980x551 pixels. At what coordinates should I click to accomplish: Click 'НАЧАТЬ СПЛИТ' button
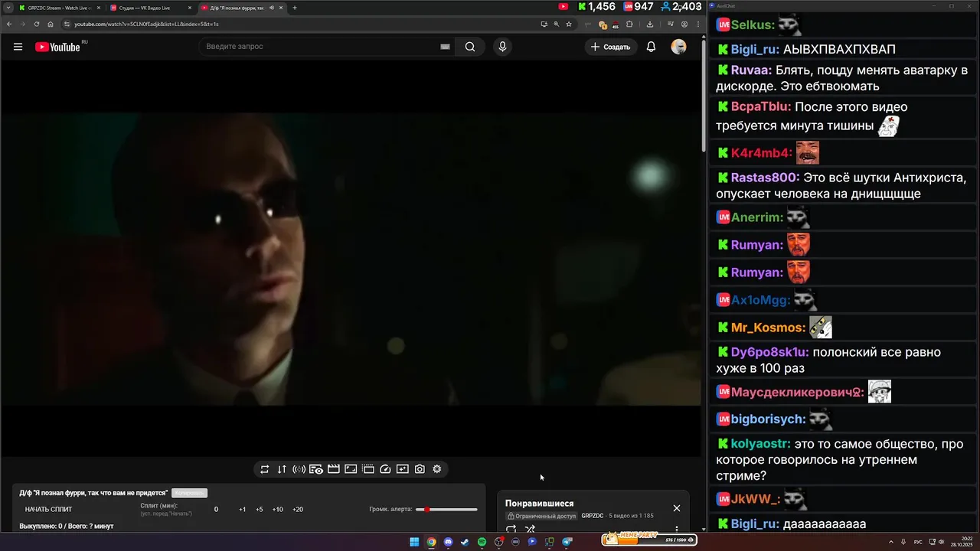point(48,510)
